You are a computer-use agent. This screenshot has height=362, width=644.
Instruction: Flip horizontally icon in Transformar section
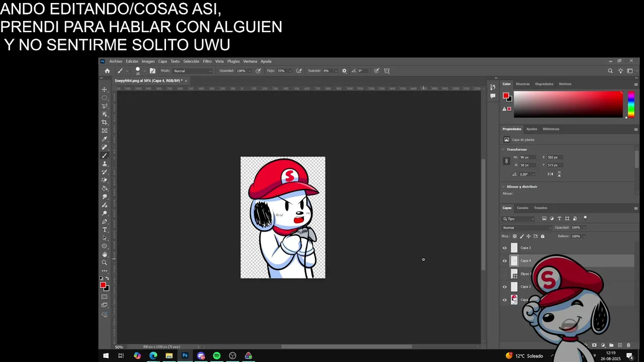pos(550,174)
